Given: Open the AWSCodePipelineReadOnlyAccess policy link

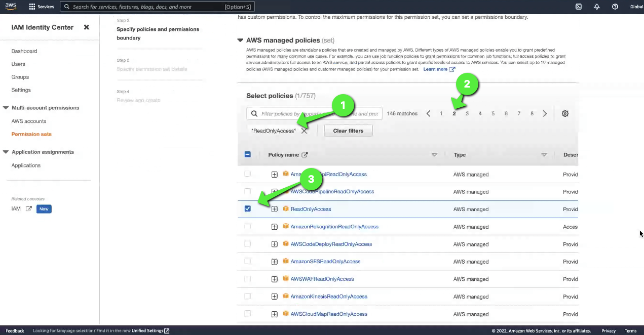Looking at the screenshot, I should [332, 192].
